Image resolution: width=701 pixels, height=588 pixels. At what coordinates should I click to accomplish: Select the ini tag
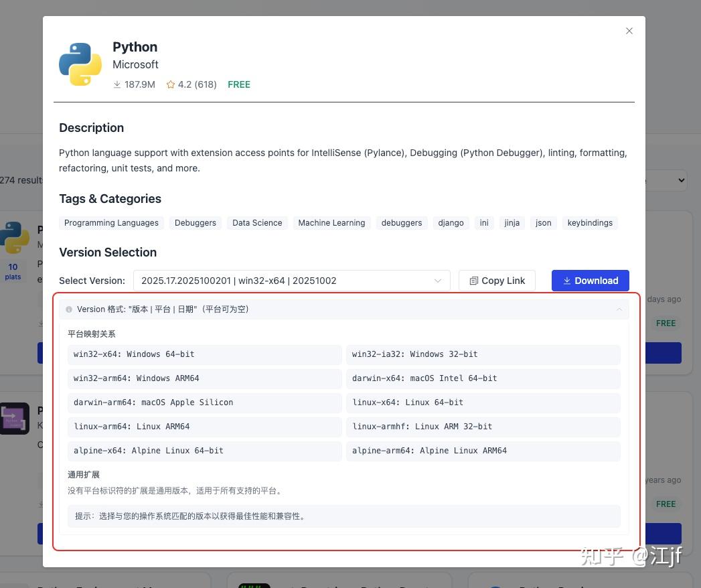pos(484,223)
